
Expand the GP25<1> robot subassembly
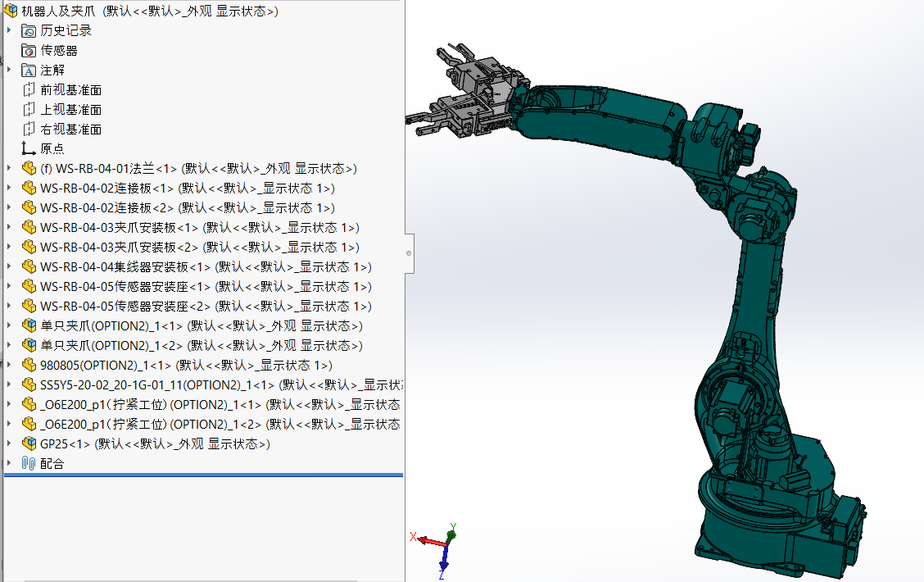[9, 443]
